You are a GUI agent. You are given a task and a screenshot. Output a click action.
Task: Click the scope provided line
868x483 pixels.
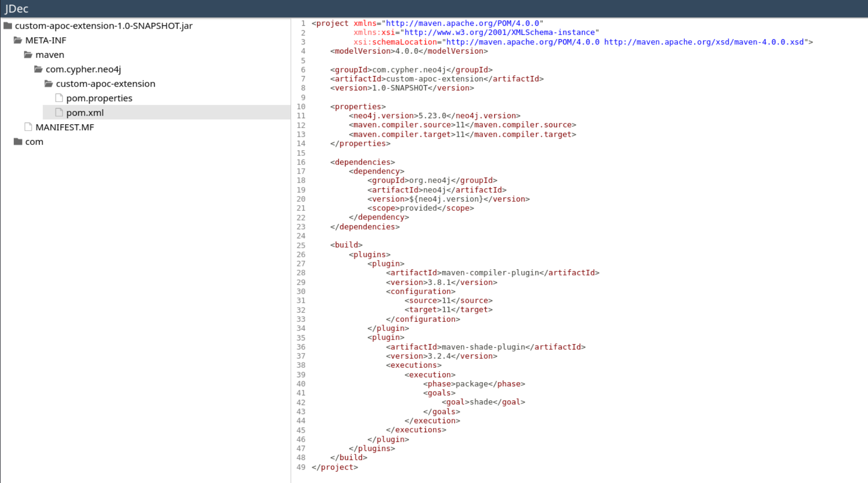421,208
